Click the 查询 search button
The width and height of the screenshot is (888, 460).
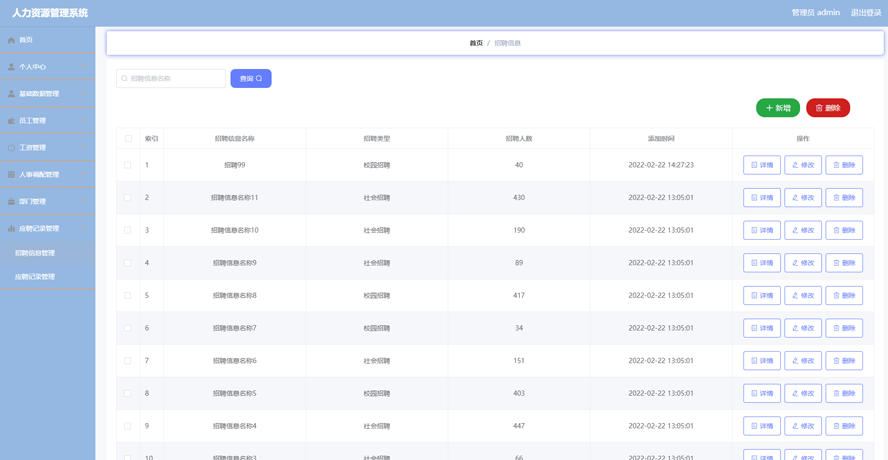[251, 79]
